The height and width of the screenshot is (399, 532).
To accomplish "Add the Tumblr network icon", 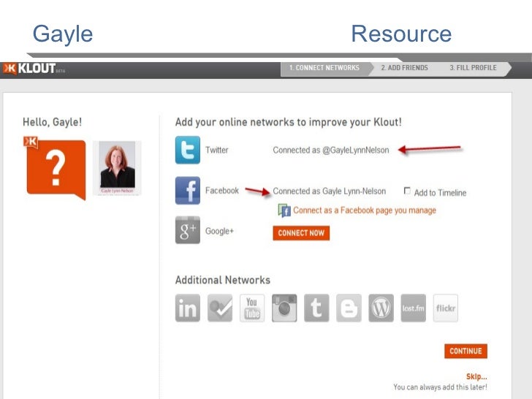I will 316,308.
